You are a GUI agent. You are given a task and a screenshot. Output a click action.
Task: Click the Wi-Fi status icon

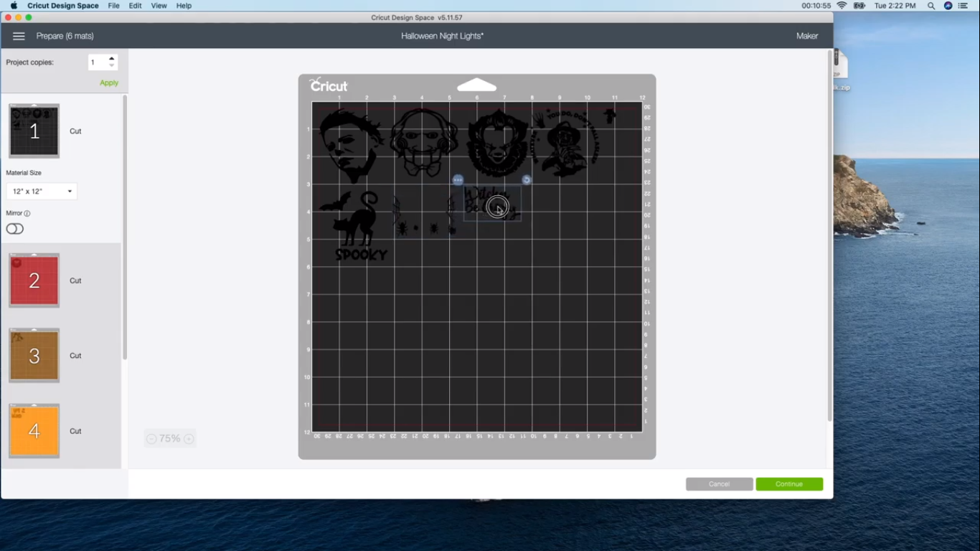click(842, 6)
